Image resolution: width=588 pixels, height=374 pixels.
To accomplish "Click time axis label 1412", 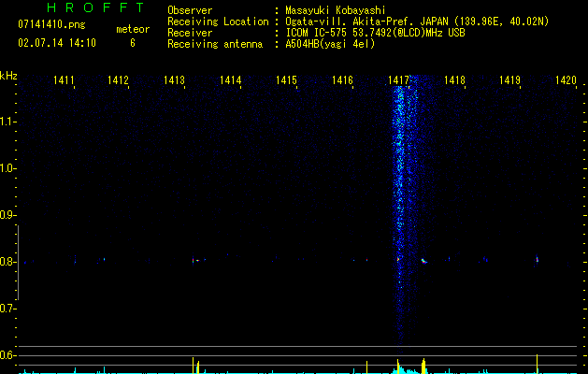I will (x=118, y=80).
